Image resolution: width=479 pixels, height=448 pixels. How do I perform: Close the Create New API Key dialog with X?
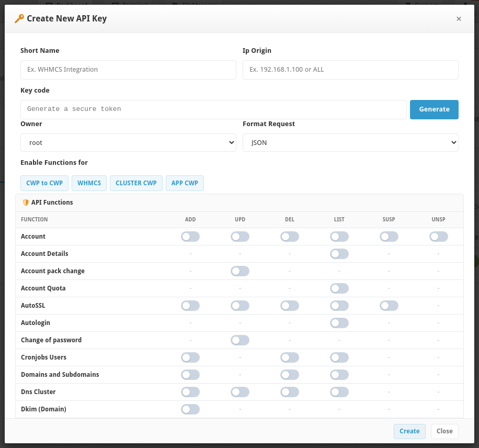tap(459, 19)
